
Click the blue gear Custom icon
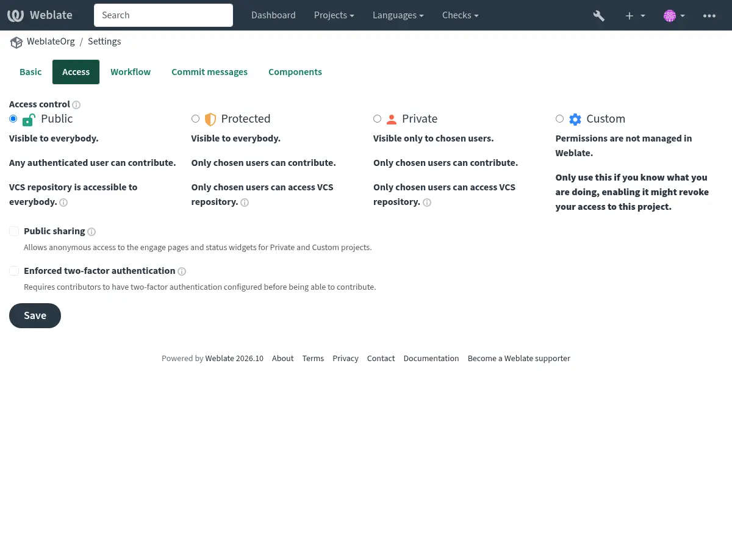575,119
